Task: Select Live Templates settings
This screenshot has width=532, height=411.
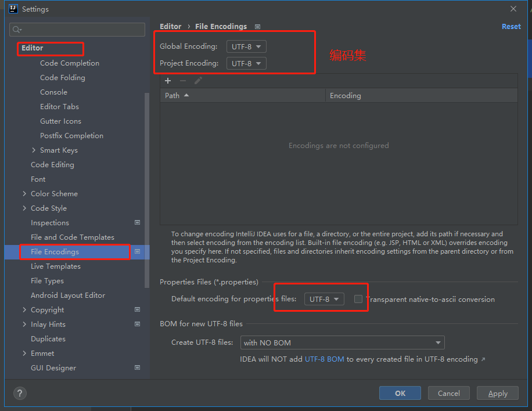Action: coord(56,266)
